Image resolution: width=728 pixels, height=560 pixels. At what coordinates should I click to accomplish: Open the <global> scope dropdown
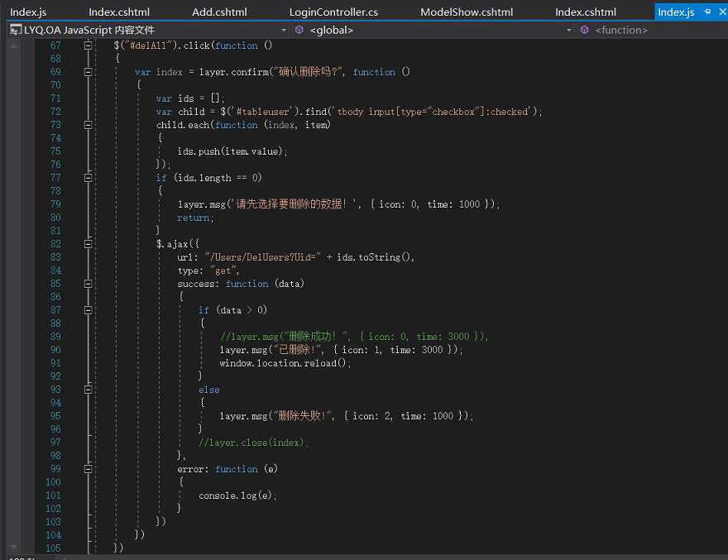point(568,30)
